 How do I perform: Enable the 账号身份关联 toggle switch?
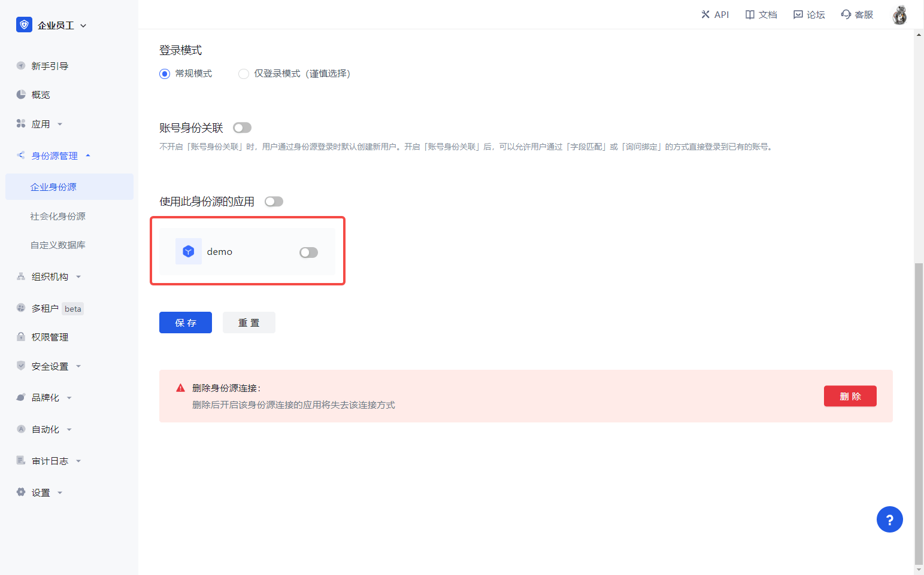click(x=242, y=127)
